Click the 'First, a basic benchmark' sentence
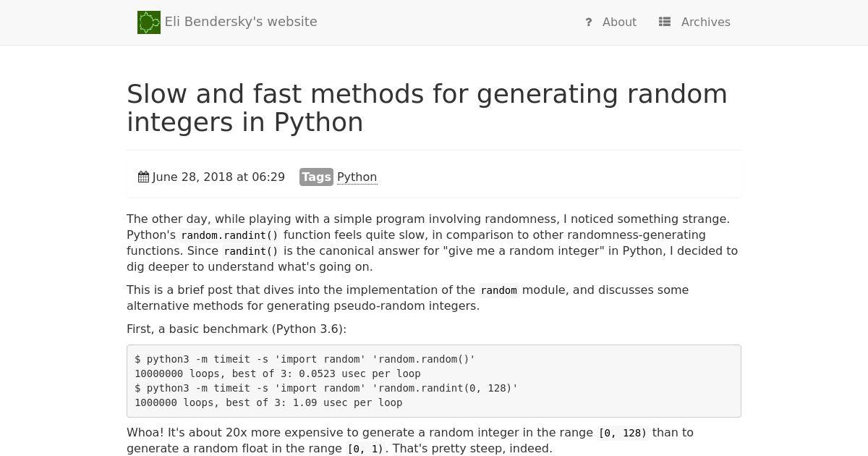The width and height of the screenshot is (868, 456). [237, 329]
